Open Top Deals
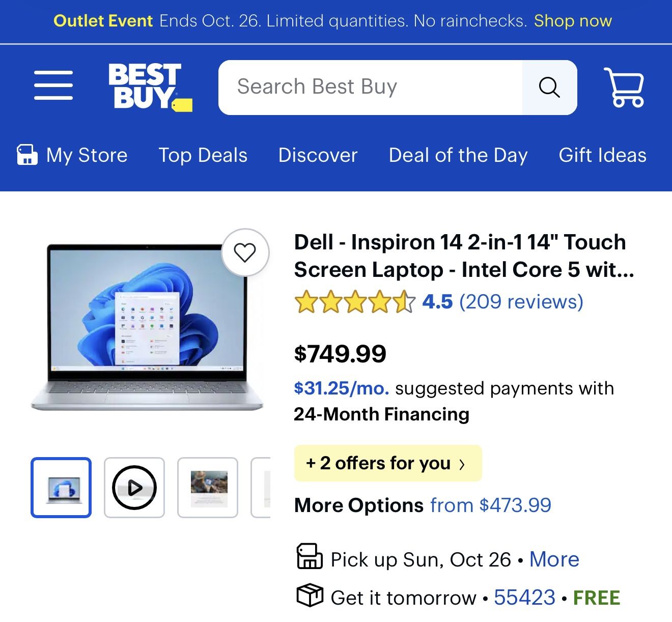 pos(203,155)
